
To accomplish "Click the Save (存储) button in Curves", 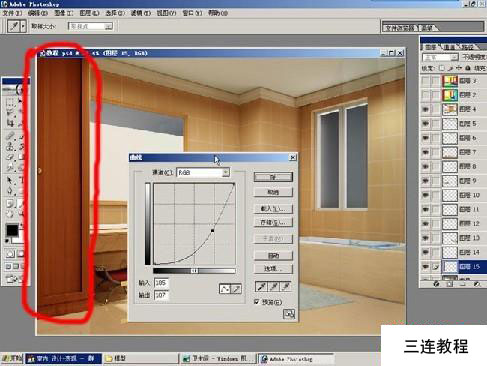I will [x=273, y=222].
